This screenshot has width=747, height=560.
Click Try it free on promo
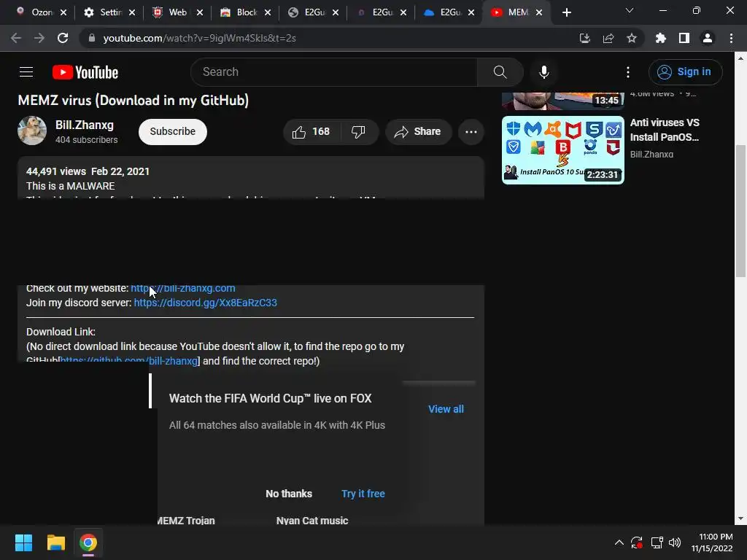point(363,494)
